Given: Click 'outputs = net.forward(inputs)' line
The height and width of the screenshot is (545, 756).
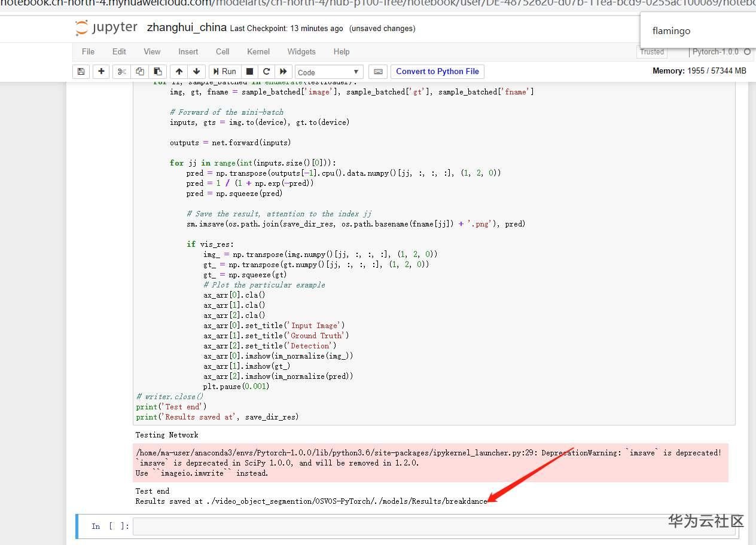Looking at the screenshot, I should pyautogui.click(x=230, y=142).
